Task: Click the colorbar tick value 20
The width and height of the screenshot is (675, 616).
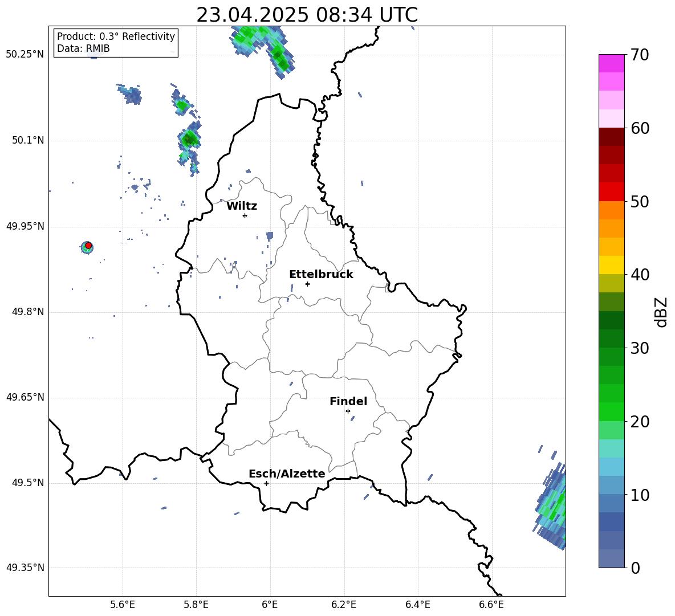Action: 639,422
